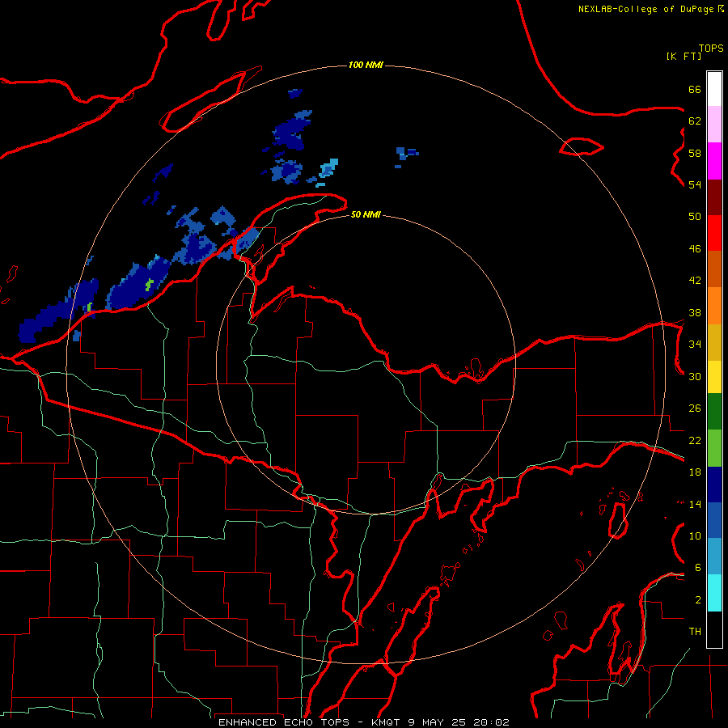Click the 26 legend value label
Screen dimensions: 728x728
point(695,408)
